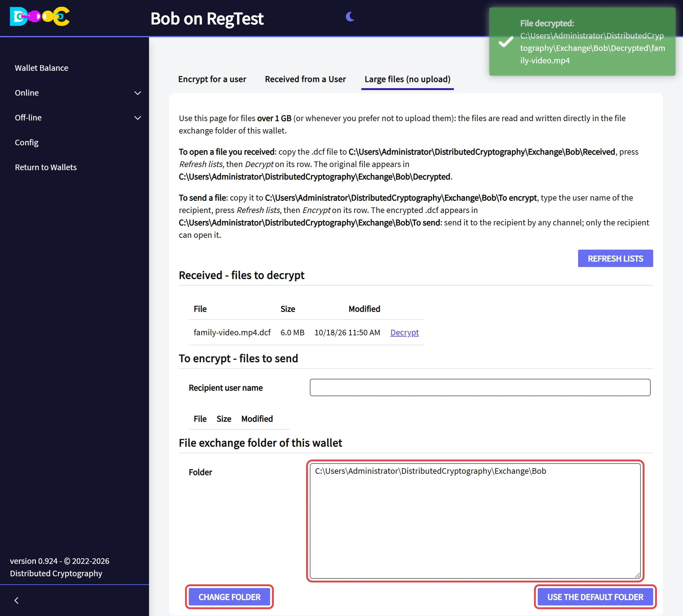Click the 6.0 MB size cell
Screen dimensions: 683x616
coord(292,332)
